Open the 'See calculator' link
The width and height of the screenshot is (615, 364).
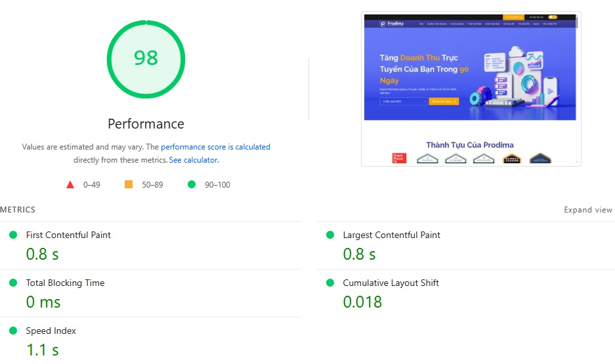(193, 160)
